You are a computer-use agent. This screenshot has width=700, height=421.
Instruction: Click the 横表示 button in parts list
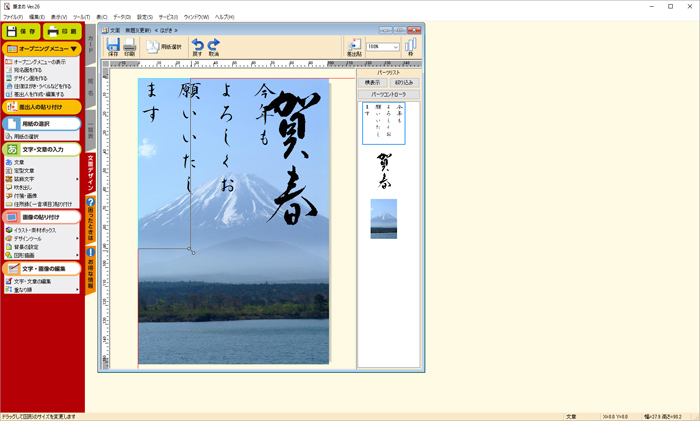coord(372,83)
